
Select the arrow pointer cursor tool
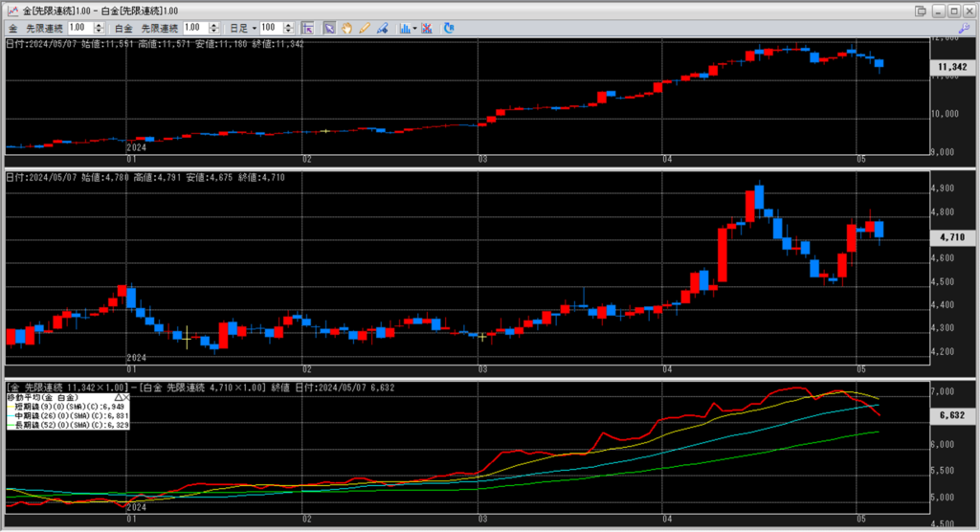coord(329,29)
